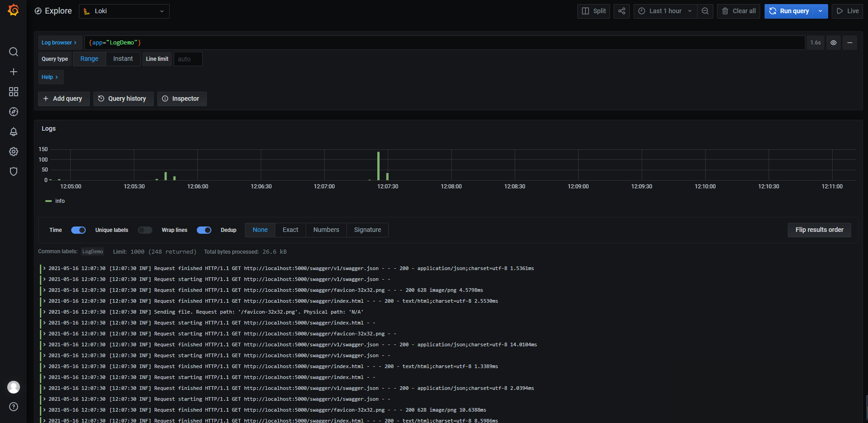Click the share shortened link icon
This screenshot has height=423, width=868.
point(622,11)
